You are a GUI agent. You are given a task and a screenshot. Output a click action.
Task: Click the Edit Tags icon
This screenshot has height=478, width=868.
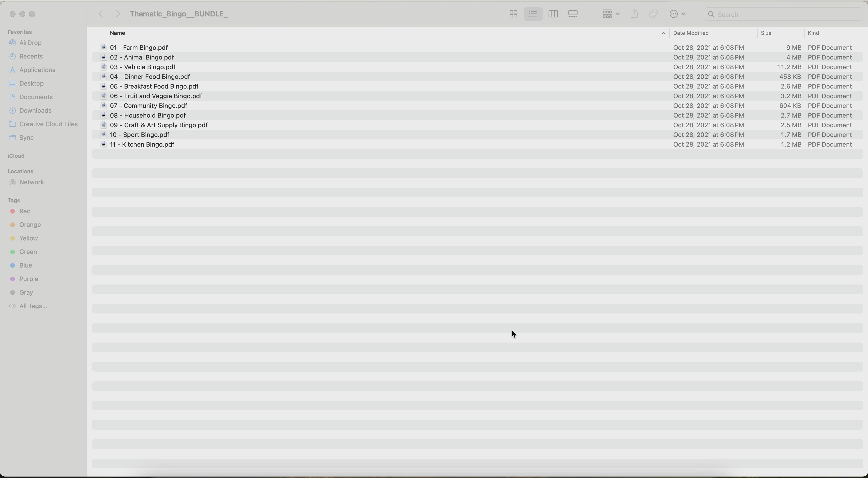653,14
